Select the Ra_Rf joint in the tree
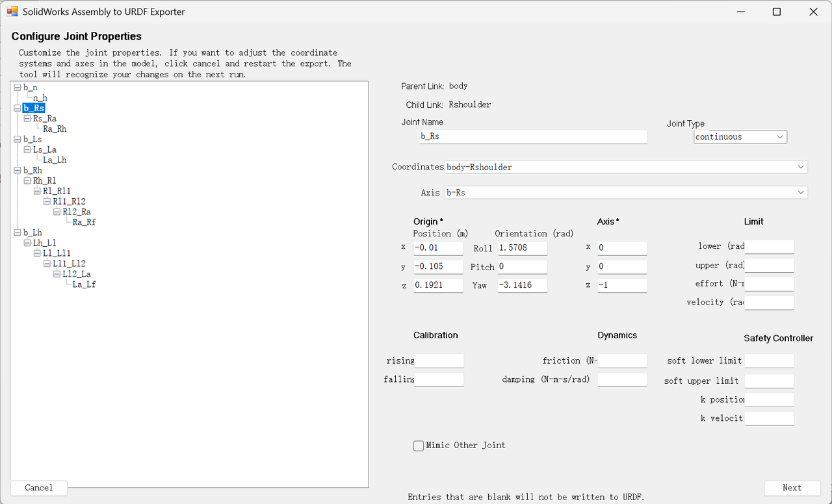The width and height of the screenshot is (832, 504). [x=84, y=222]
